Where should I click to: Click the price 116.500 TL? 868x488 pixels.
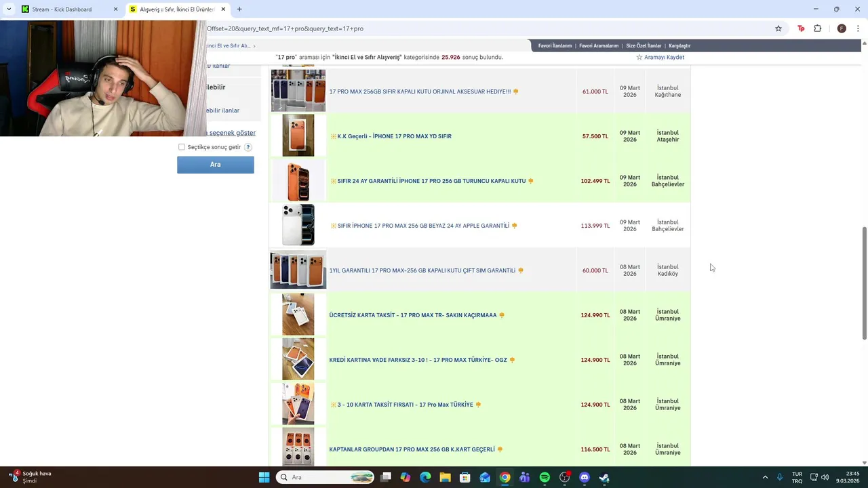point(595,449)
